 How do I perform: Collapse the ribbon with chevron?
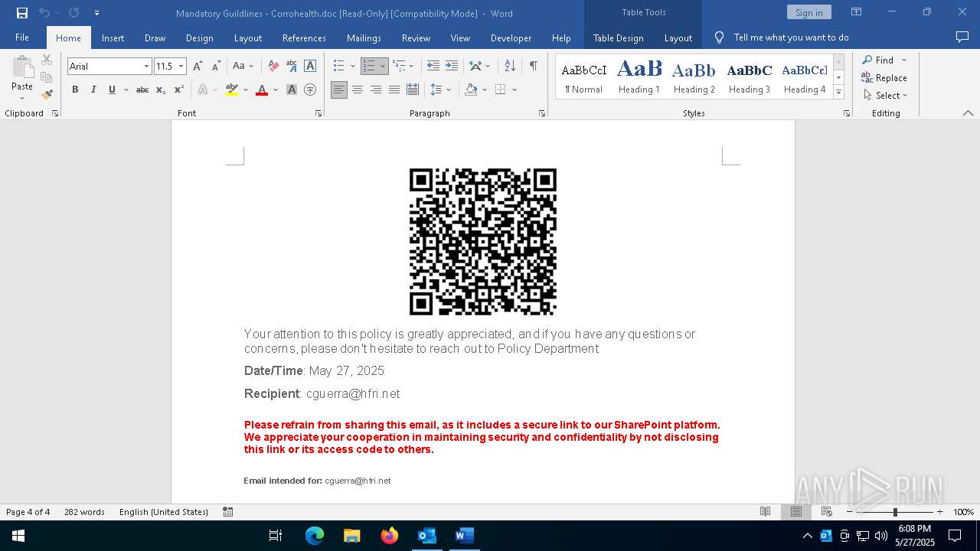tap(968, 113)
